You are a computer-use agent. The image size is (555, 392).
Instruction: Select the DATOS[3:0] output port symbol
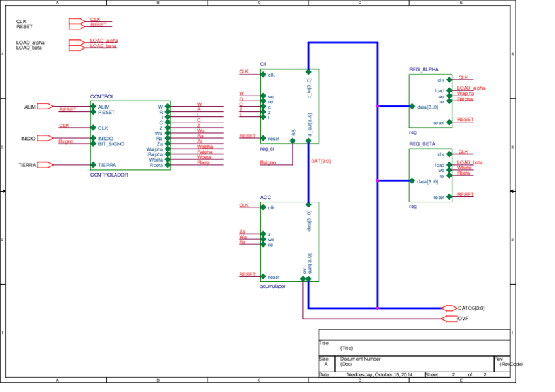pos(450,308)
